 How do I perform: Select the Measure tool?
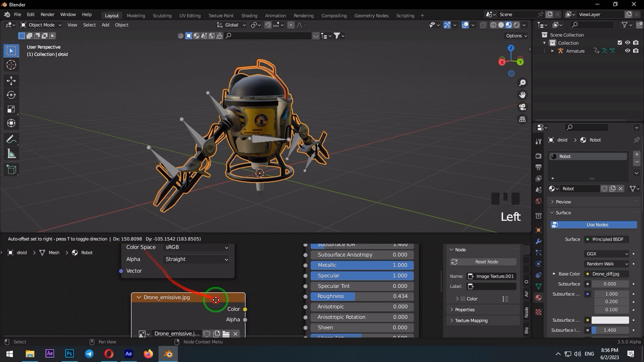tap(11, 154)
